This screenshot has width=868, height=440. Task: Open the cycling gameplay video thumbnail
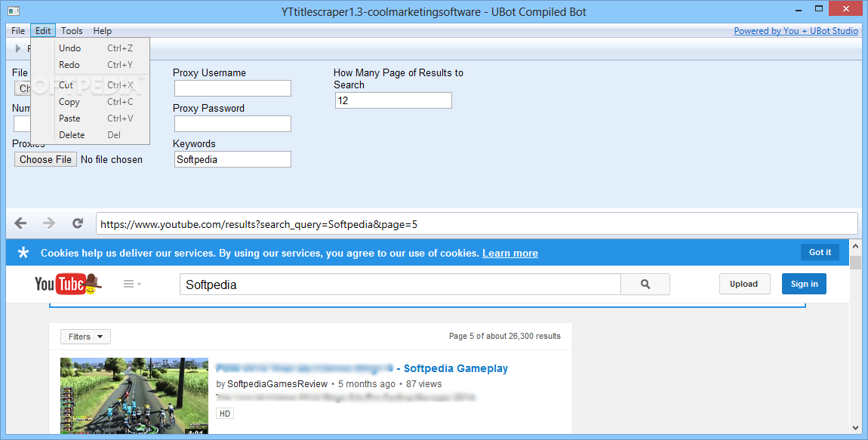134,395
